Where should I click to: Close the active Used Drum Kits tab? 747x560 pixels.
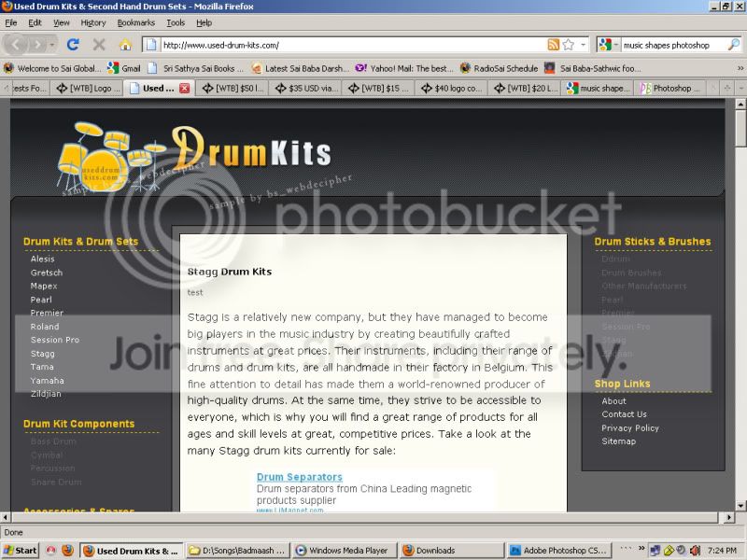click(184, 88)
